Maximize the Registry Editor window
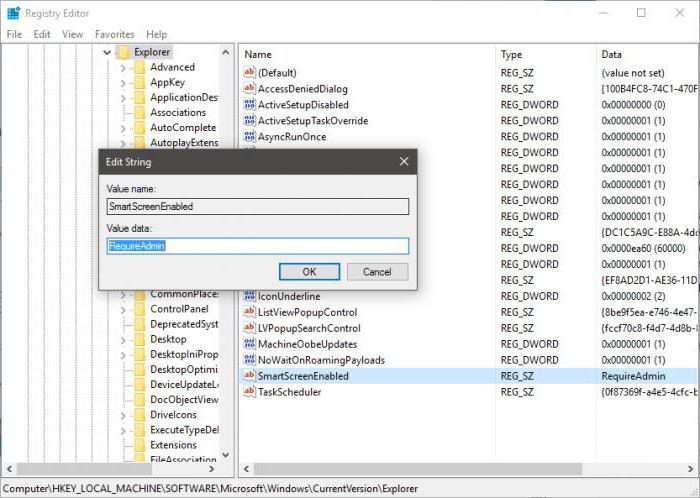 click(641, 13)
